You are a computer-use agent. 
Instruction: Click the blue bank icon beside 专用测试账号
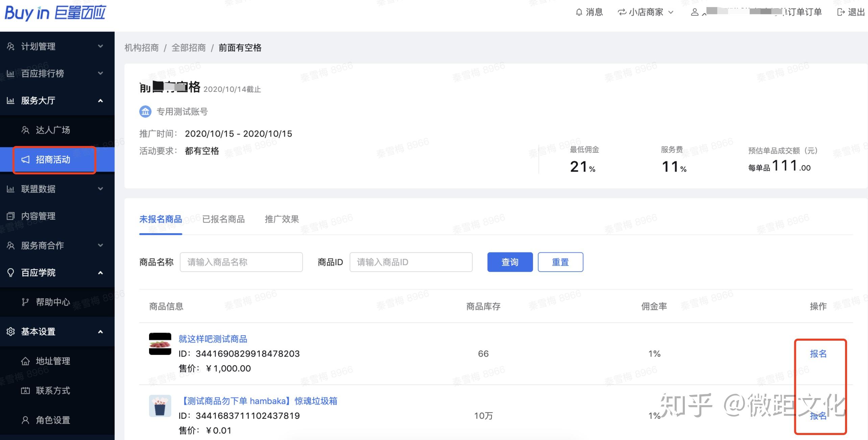click(145, 112)
